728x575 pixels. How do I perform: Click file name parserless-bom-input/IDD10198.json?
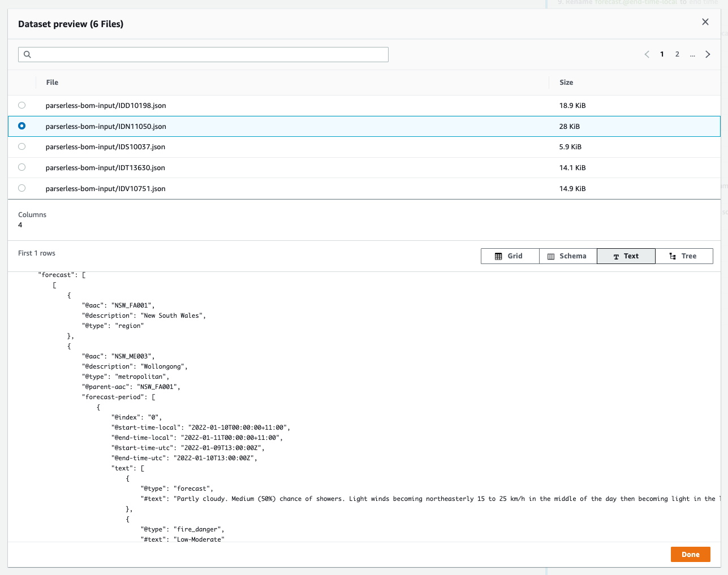point(106,106)
